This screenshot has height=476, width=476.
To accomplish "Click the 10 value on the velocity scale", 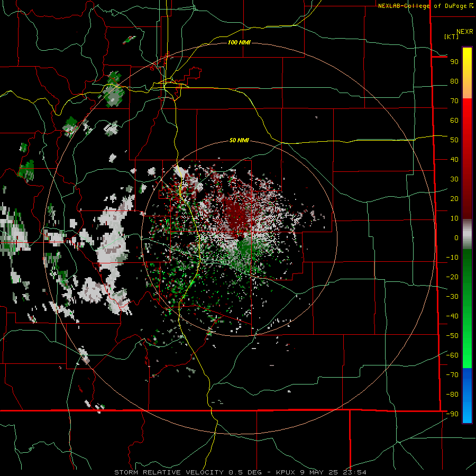I will click(454, 218).
